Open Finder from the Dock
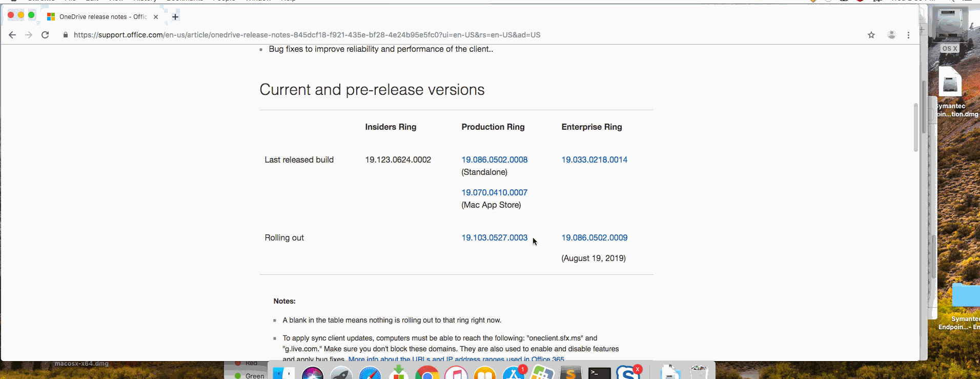The image size is (980, 379). 283,373
